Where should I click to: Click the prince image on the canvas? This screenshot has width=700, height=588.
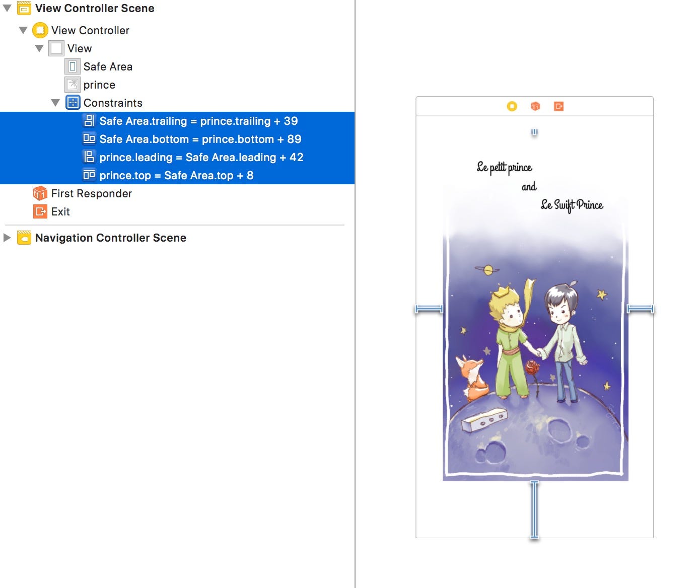[x=535, y=308]
